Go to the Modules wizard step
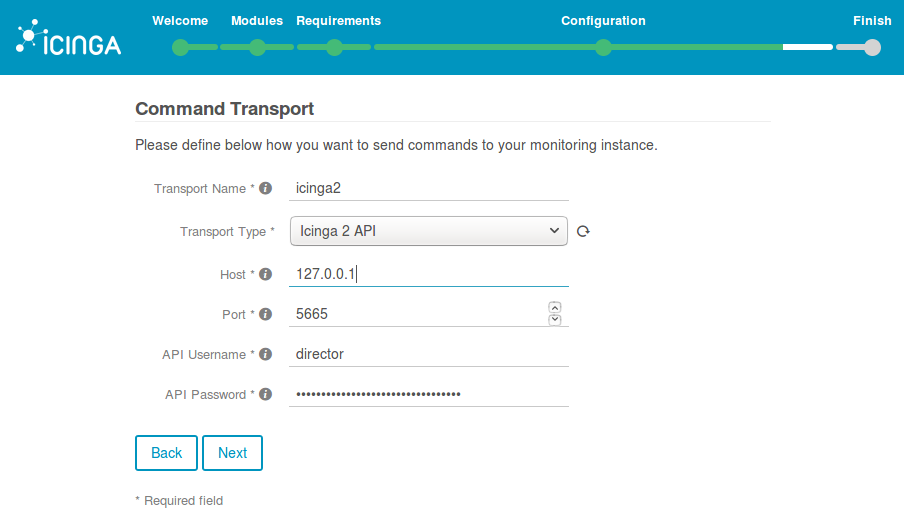904x529 pixels. (257, 47)
